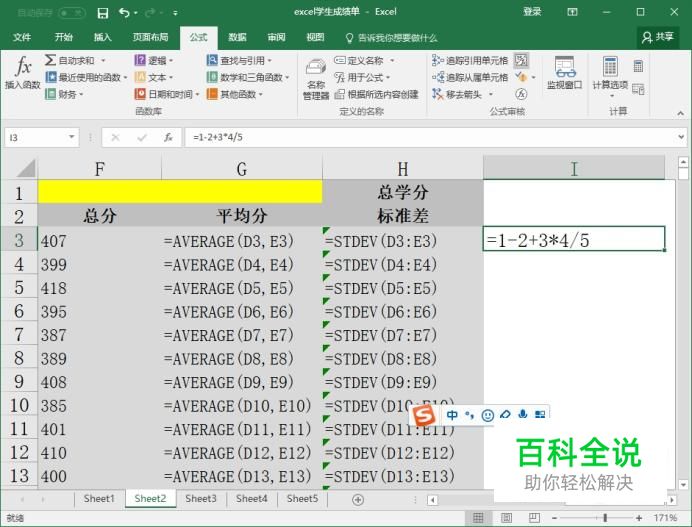Open the Define Name dropdown arrow
Screen dimensions: 692x527
pos(391,60)
